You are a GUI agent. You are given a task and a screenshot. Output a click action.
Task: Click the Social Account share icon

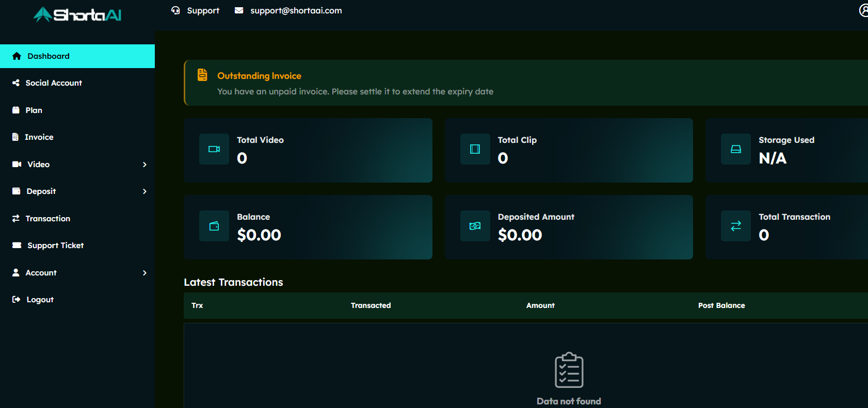point(16,83)
